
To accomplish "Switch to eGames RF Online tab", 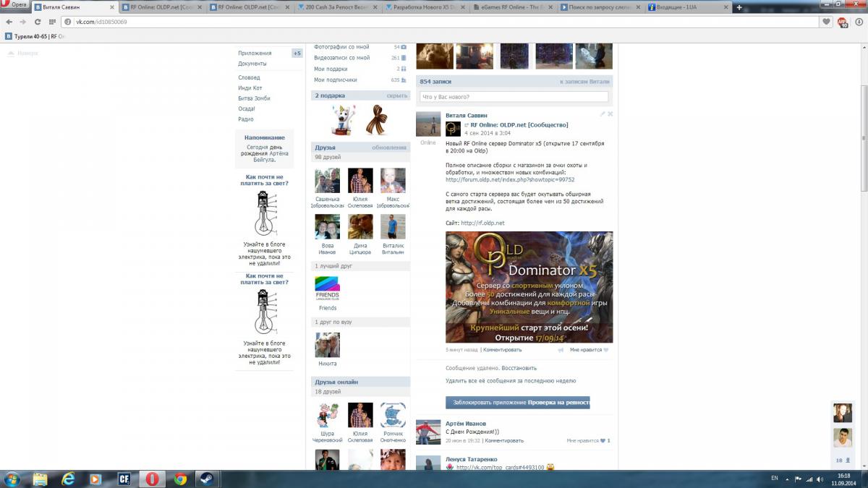I will tap(514, 7).
